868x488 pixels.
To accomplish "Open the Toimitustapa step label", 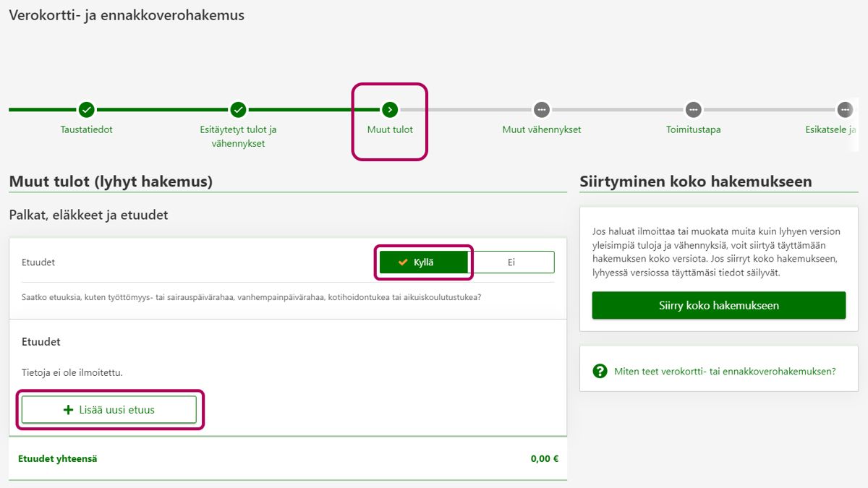I will pos(693,130).
